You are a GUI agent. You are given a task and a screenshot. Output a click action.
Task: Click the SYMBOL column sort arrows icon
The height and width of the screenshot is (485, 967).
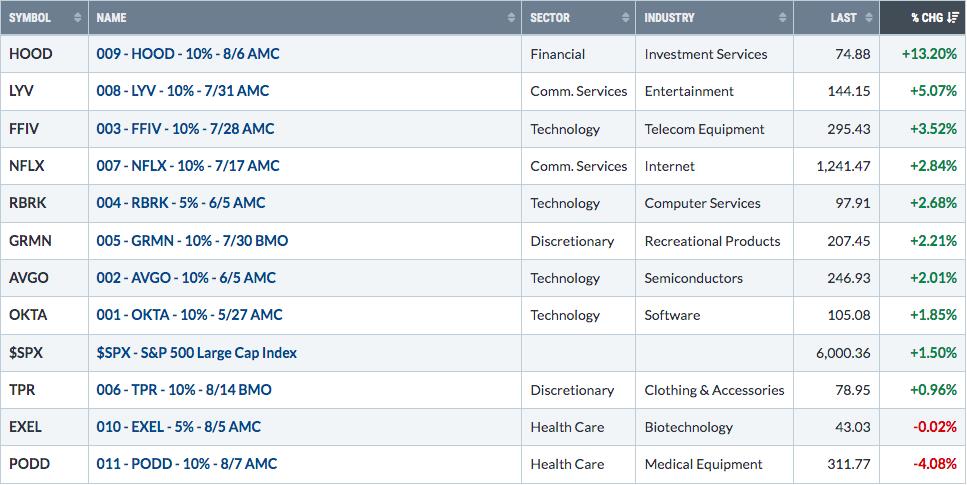(x=78, y=18)
